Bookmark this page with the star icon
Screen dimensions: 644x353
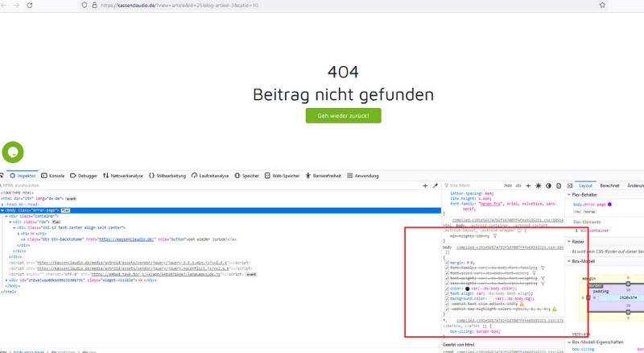pyautogui.click(x=602, y=6)
